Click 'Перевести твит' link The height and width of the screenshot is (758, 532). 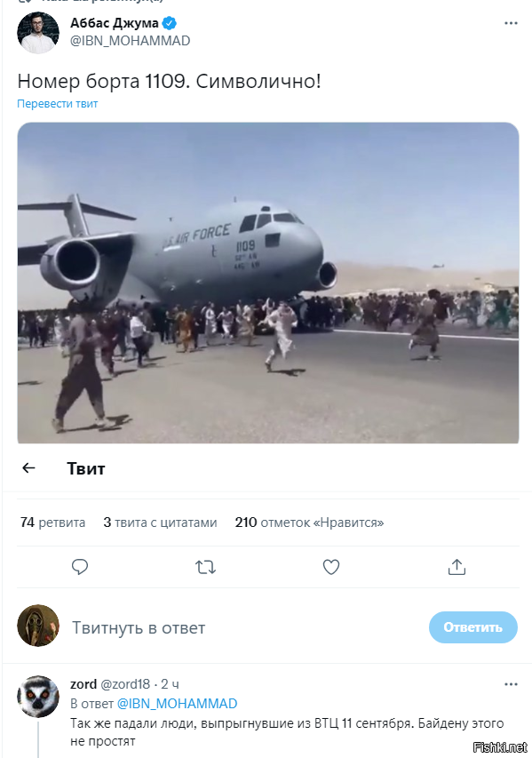click(x=58, y=103)
